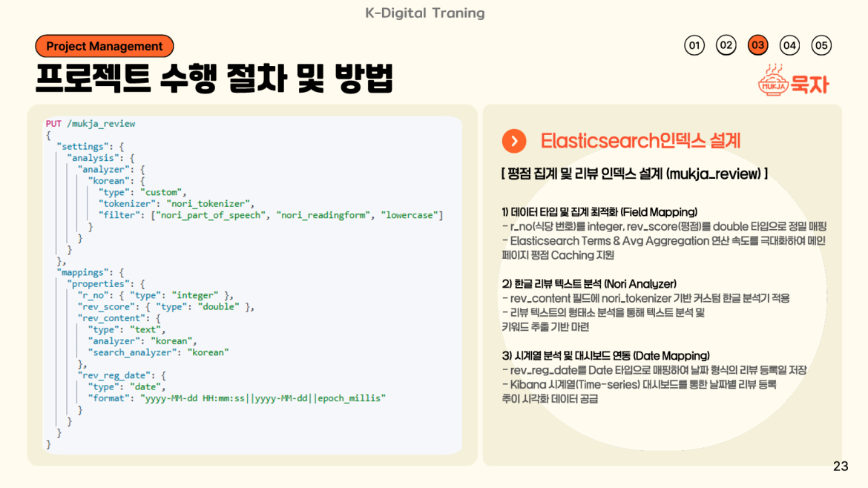Click the "r_no" integer mapping line
The width and height of the screenshot is (868, 488).
point(156,295)
